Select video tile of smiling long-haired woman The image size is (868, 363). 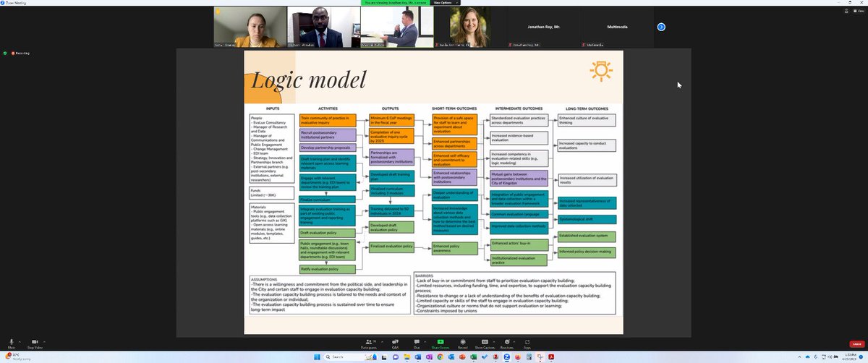[469, 27]
